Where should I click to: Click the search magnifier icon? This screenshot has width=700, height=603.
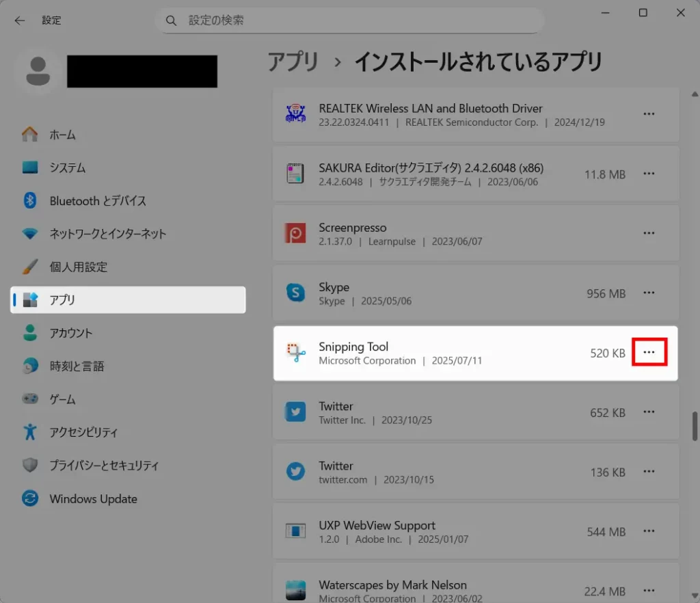171,21
